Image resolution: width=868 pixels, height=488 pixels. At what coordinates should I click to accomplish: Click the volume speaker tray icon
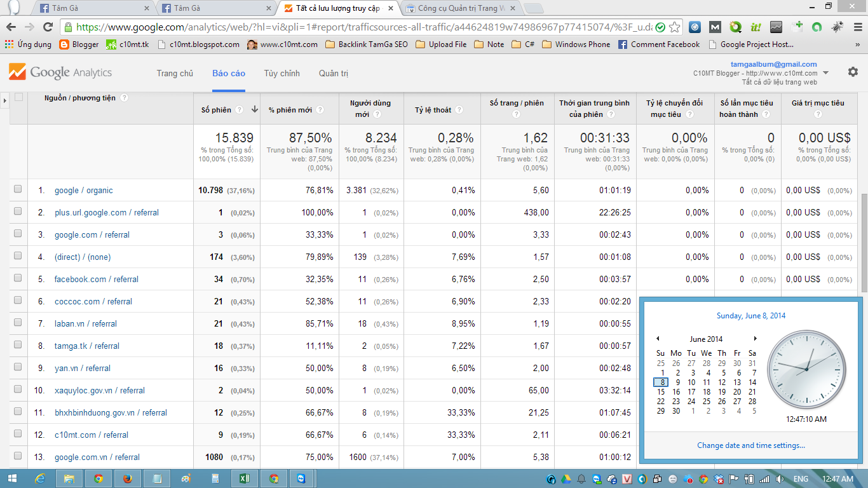780,479
